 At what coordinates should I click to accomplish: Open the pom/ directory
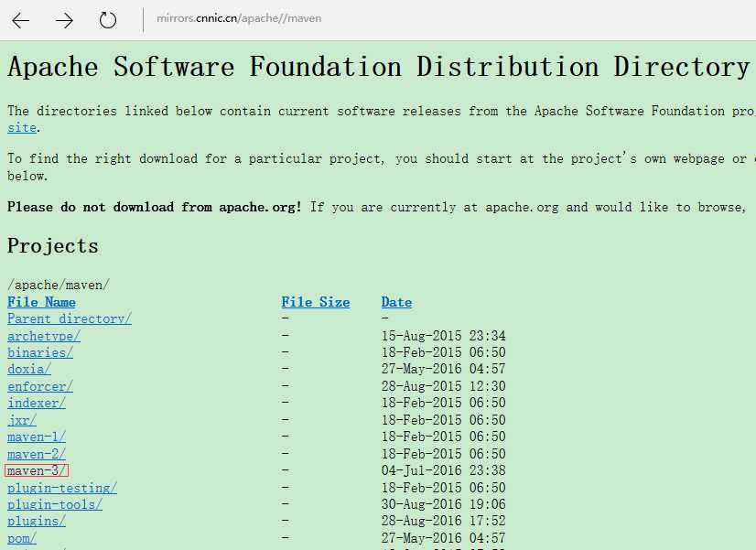(x=22, y=538)
